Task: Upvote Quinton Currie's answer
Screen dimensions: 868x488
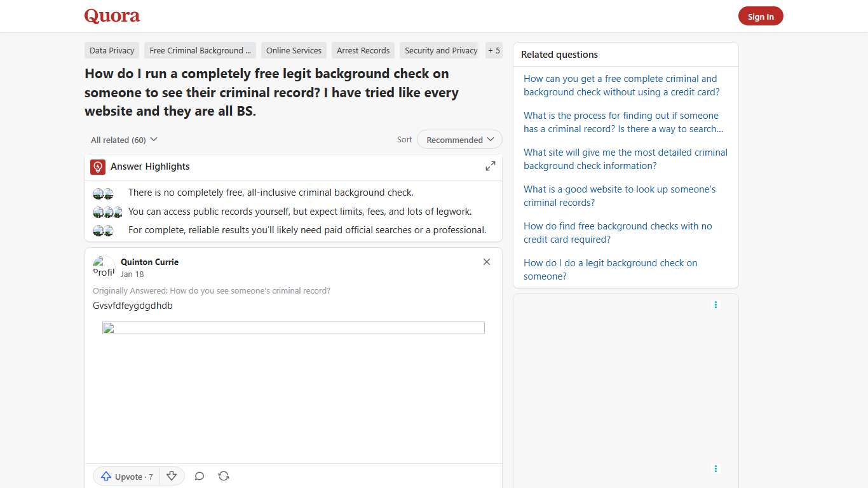Action: click(126, 476)
